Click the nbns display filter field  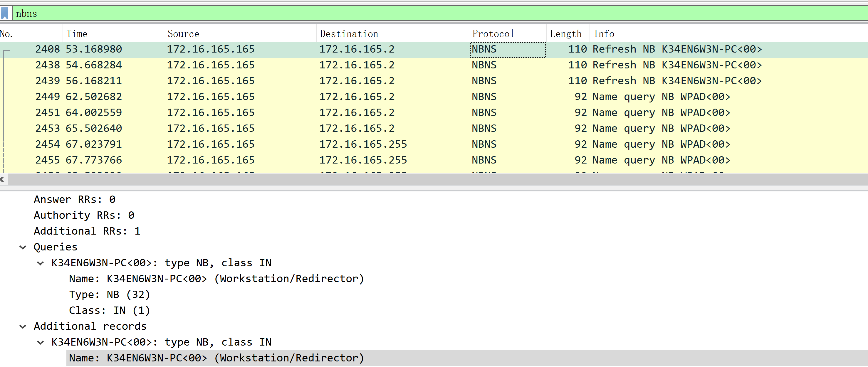coord(440,14)
